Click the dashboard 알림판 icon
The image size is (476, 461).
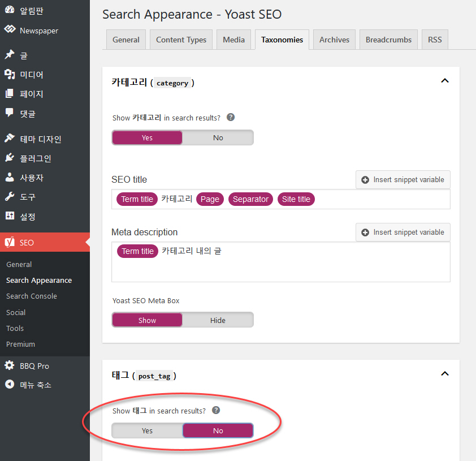(x=10, y=10)
